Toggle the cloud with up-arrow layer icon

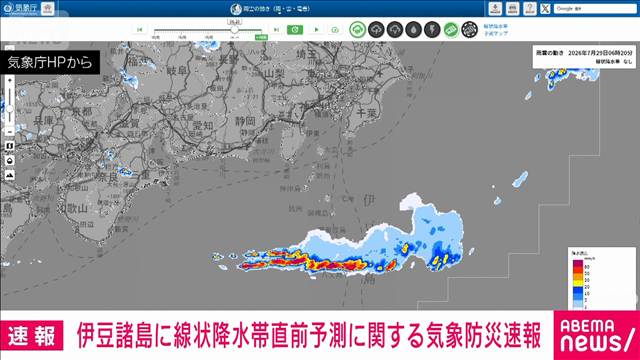(376, 29)
